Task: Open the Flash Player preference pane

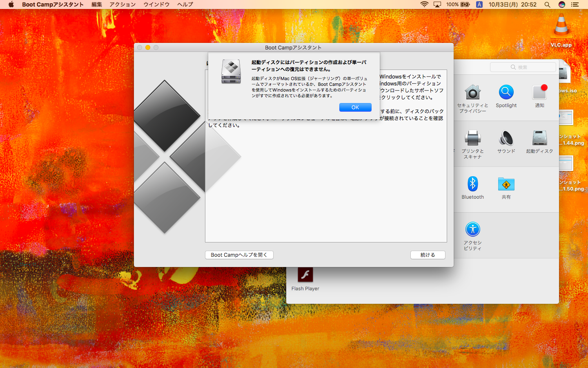Action: tap(305, 279)
